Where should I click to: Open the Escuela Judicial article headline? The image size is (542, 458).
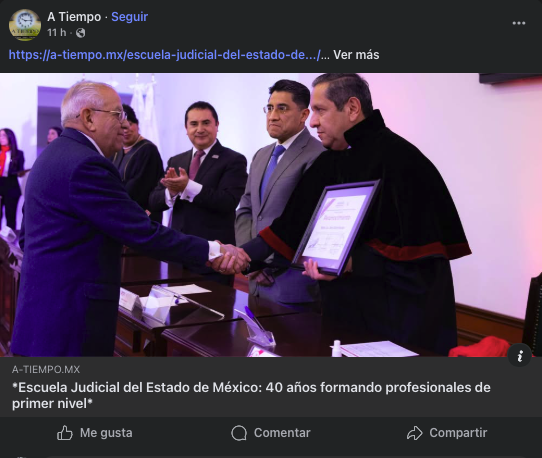[251, 395]
